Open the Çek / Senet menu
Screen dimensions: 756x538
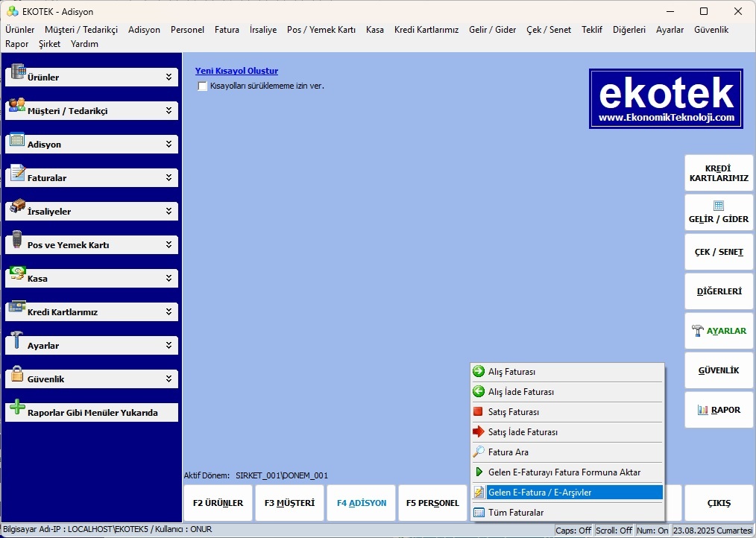pos(549,30)
